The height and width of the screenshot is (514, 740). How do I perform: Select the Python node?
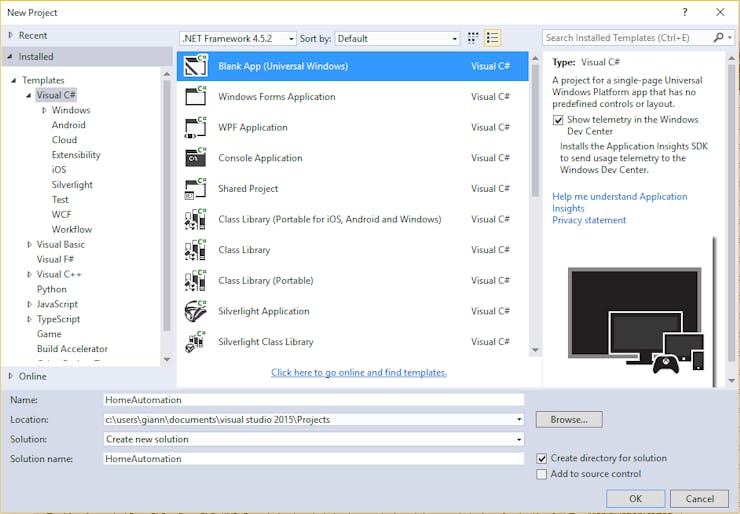[x=51, y=289]
